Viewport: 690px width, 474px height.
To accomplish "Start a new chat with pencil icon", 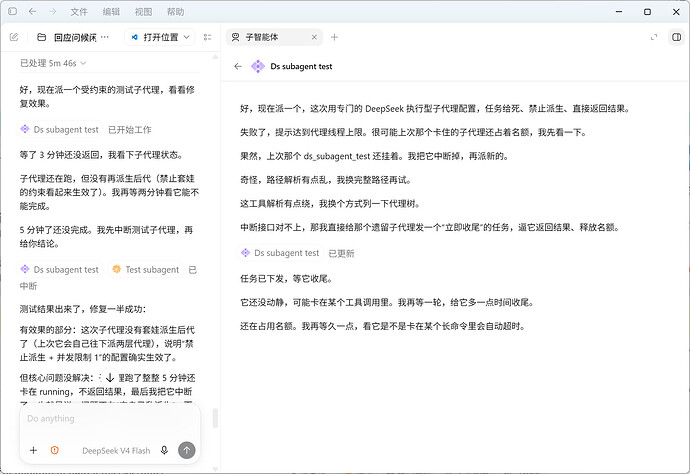I will click(14, 37).
